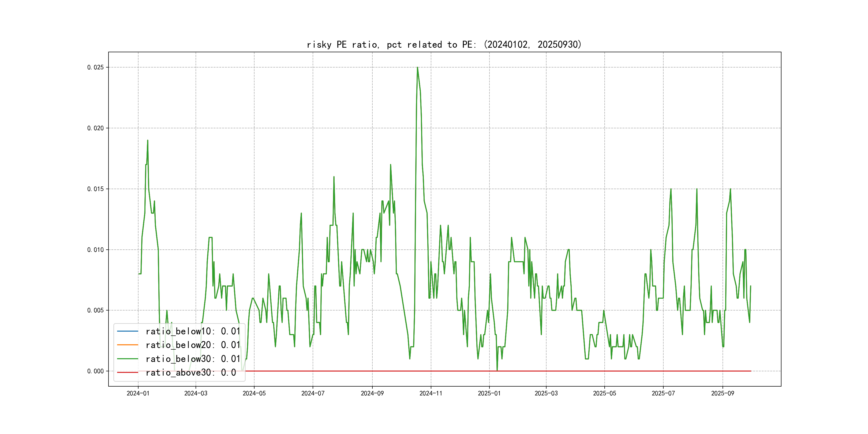Select the ratio_below30: 0.01 legend label

pos(193,359)
